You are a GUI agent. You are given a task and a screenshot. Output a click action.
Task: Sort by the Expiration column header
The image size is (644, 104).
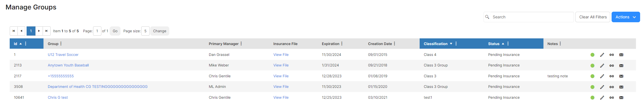point(330,44)
